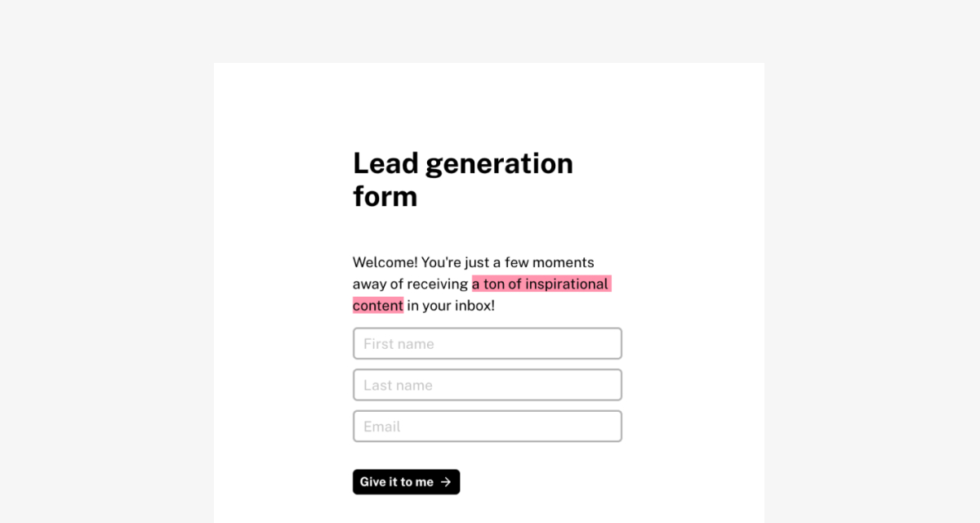The width and height of the screenshot is (980, 523).
Task: Click the 'Give it to me' button label
Action: 397,482
